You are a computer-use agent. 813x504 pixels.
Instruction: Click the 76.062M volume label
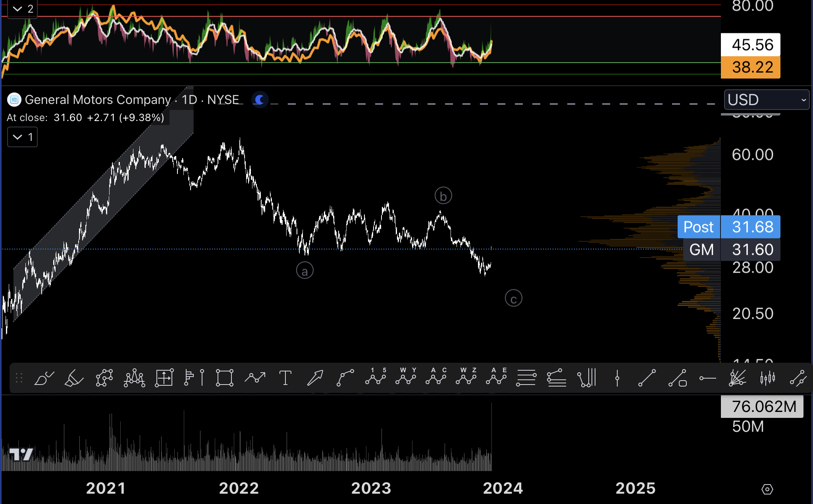click(762, 406)
